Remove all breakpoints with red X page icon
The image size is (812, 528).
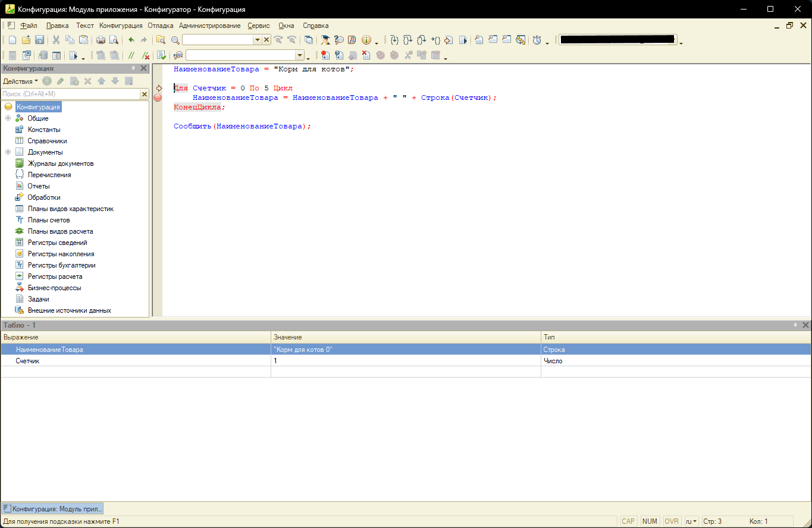coord(366,55)
